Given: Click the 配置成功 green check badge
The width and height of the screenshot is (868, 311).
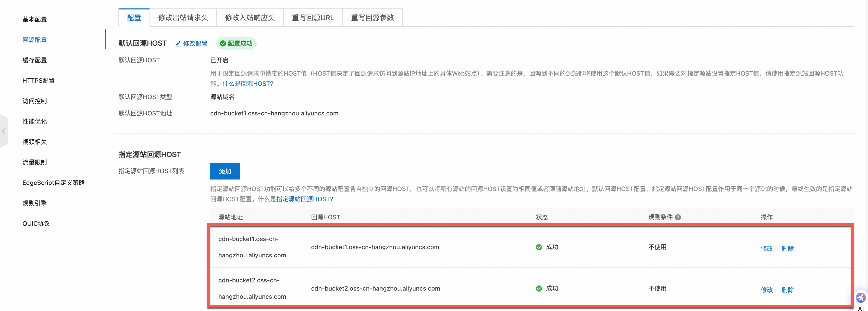Looking at the screenshot, I should [236, 43].
